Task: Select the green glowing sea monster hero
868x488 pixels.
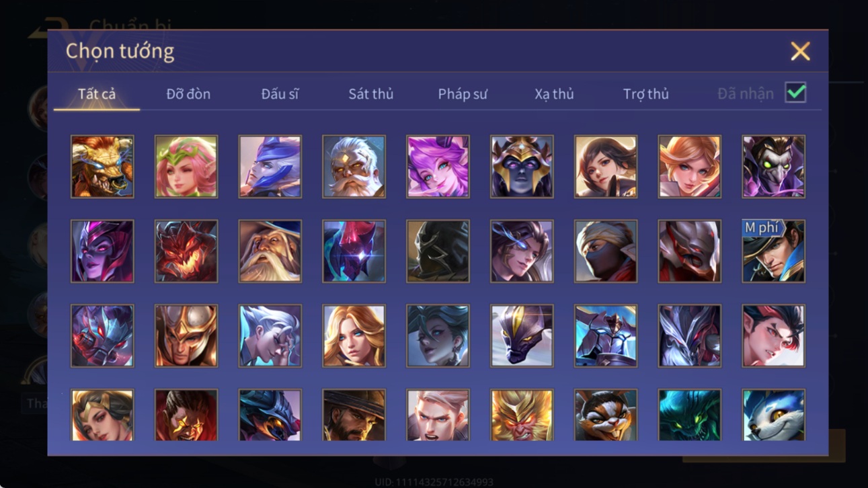Action: 689,415
